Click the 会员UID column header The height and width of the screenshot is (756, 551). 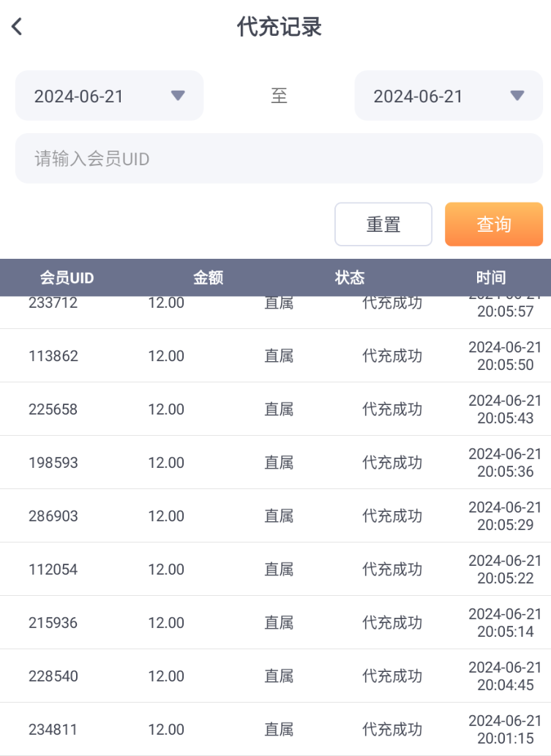click(x=67, y=278)
